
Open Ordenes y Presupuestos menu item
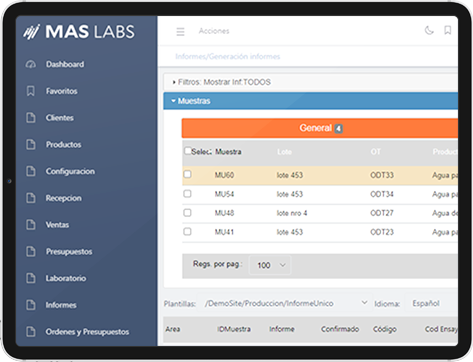point(87,332)
